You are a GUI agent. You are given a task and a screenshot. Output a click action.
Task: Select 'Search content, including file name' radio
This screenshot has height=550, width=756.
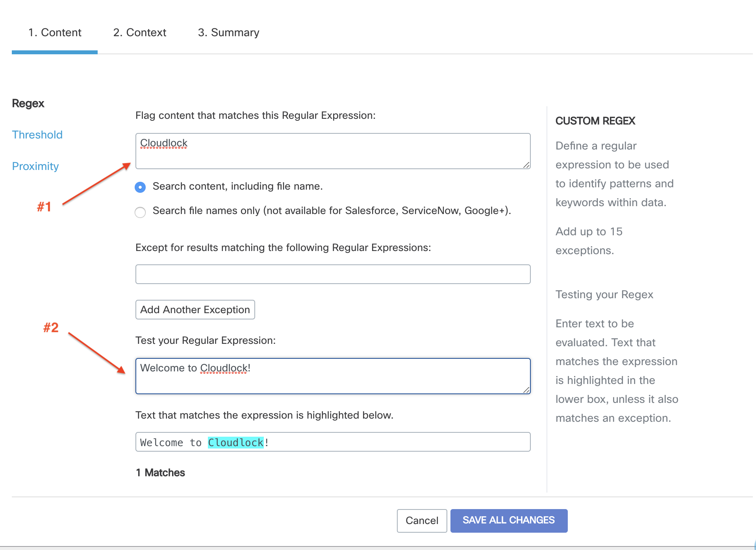coord(140,187)
